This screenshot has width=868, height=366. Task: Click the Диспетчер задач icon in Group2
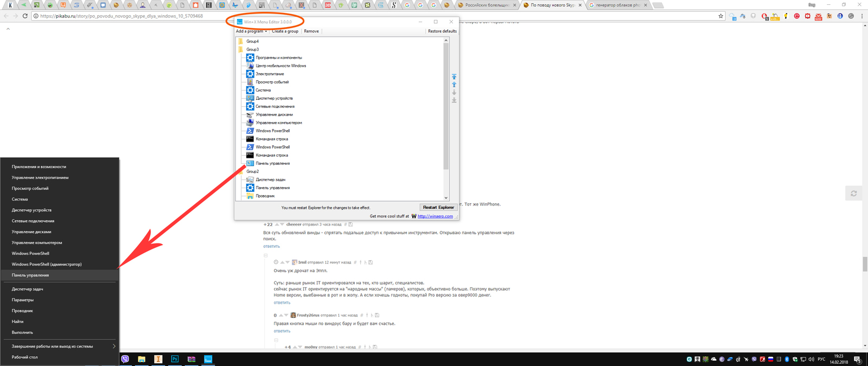(x=250, y=179)
